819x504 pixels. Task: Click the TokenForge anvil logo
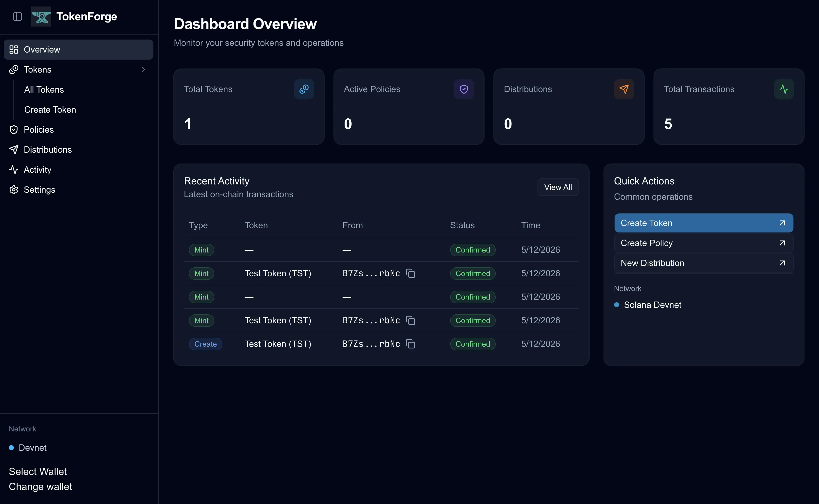coord(41,16)
